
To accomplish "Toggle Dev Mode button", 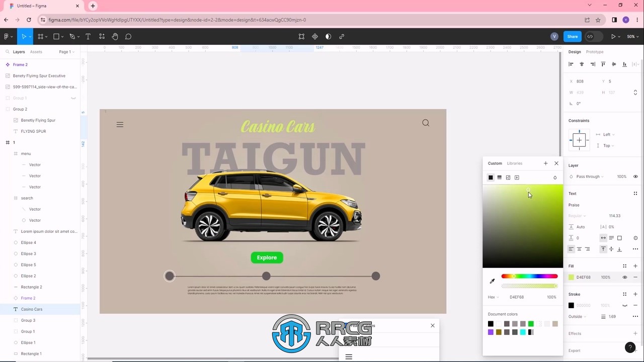I will 590,37.
